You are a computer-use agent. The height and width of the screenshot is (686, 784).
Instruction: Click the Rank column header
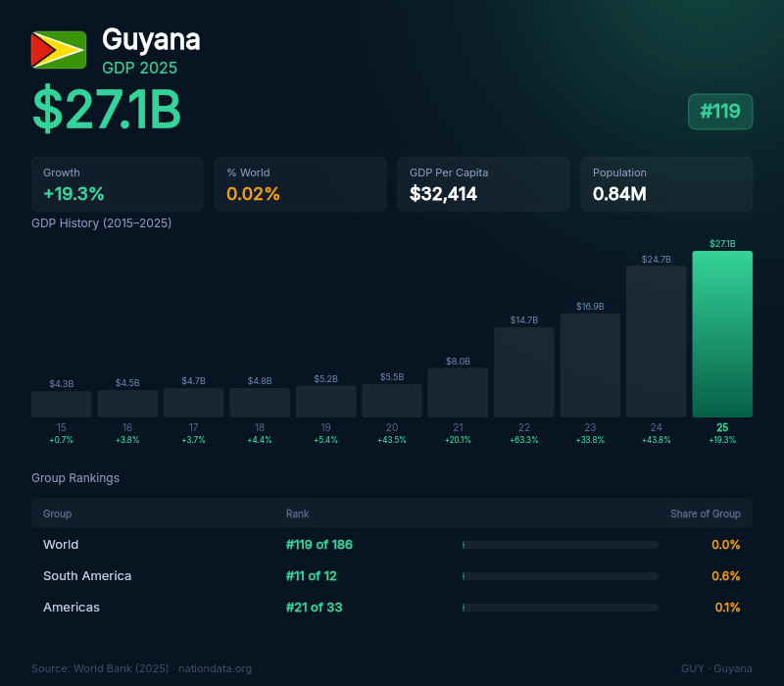point(298,514)
